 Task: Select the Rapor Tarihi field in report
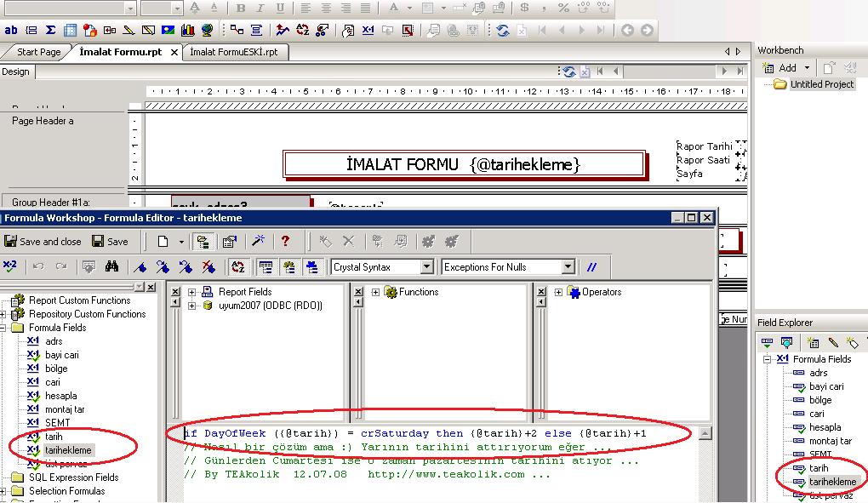[704, 146]
